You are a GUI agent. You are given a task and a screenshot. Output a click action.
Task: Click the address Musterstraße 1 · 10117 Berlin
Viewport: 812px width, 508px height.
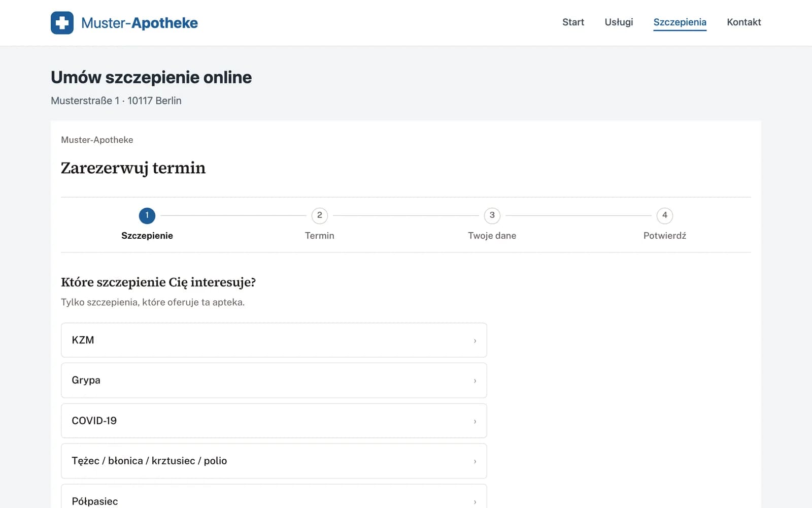pyautogui.click(x=116, y=101)
